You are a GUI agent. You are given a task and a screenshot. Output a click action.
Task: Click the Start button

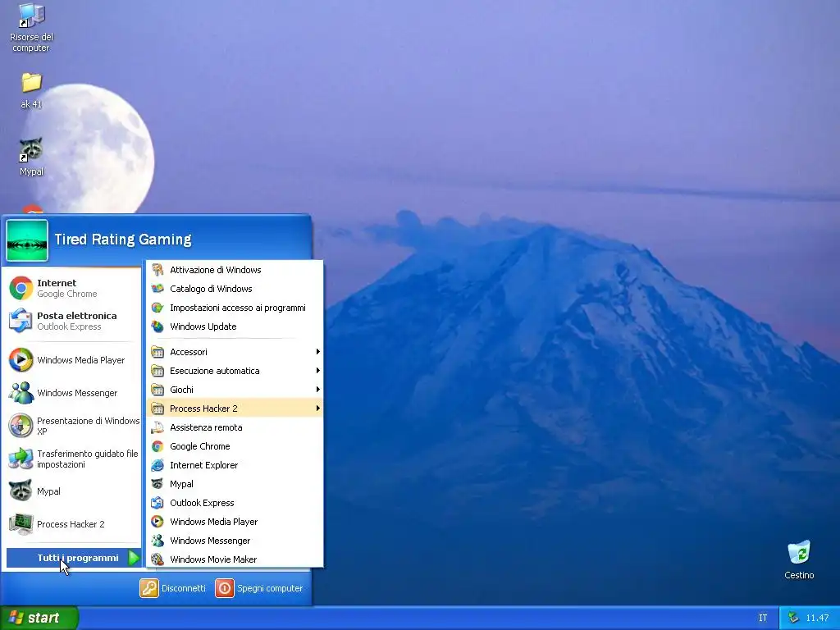coord(39,618)
